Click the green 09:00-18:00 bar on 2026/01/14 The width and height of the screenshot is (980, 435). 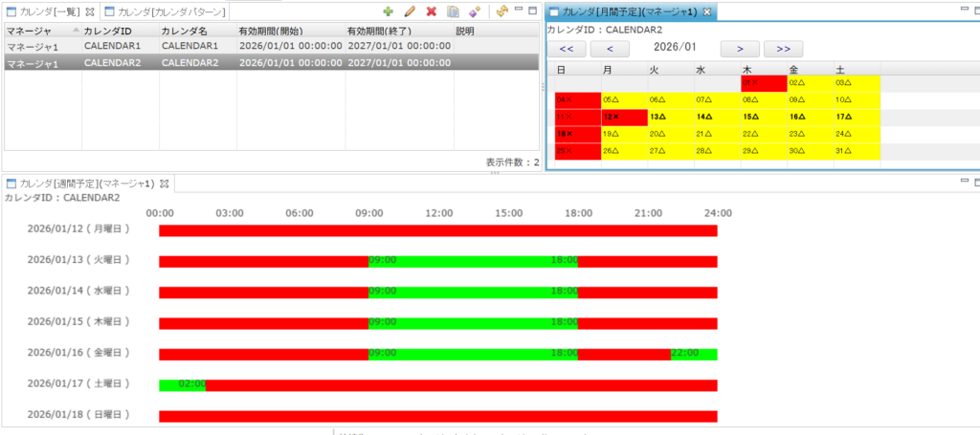point(473,291)
